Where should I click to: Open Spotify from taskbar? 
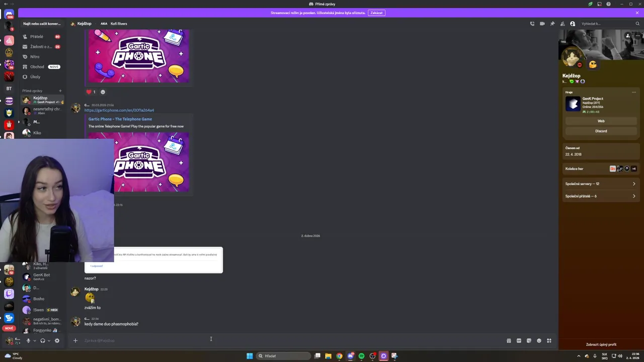(x=361, y=356)
